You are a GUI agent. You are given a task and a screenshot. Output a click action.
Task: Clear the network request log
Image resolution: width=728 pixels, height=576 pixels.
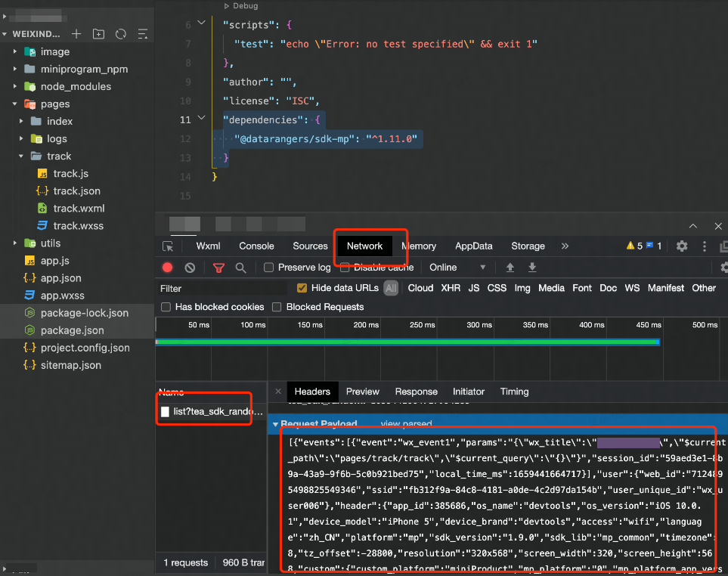pyautogui.click(x=190, y=268)
